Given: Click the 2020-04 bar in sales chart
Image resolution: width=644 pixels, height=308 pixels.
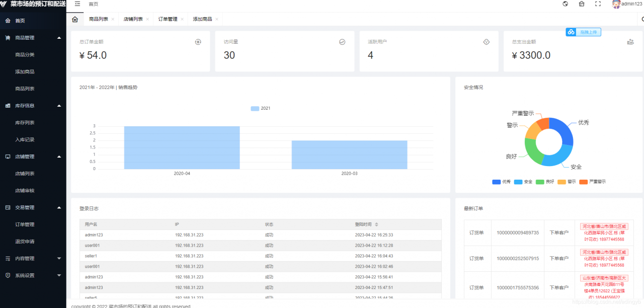Looking at the screenshot, I should tap(182, 147).
